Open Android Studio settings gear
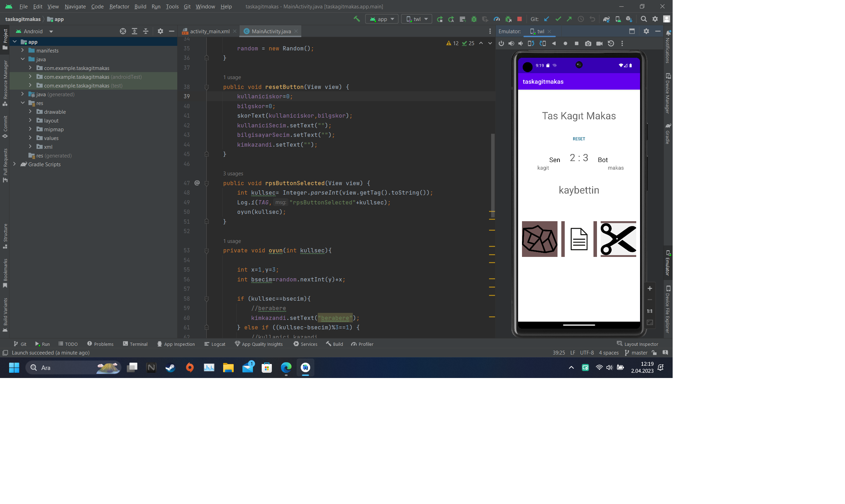845x504 pixels. 655,19
